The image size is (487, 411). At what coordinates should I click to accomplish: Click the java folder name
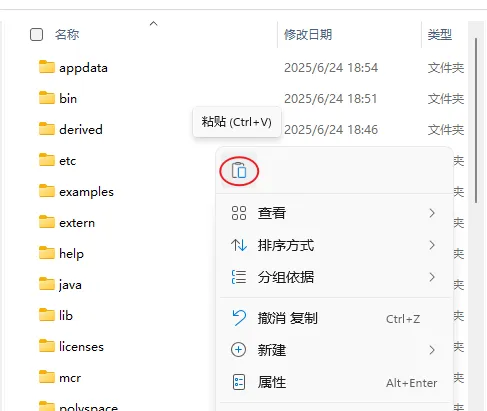pyautogui.click(x=70, y=285)
